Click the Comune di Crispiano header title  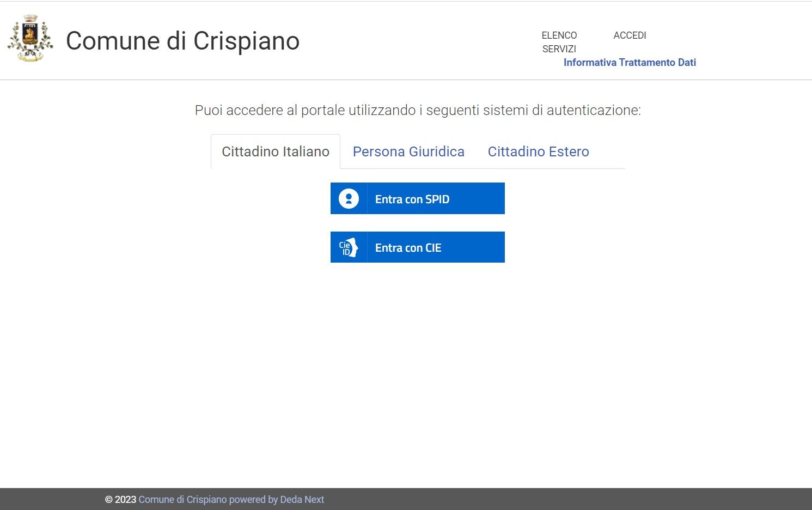coord(182,41)
